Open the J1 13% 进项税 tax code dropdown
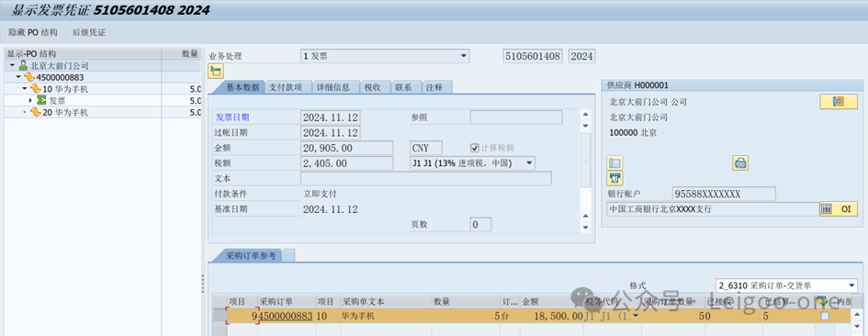Screen dimensions: 868x336 click(529, 163)
